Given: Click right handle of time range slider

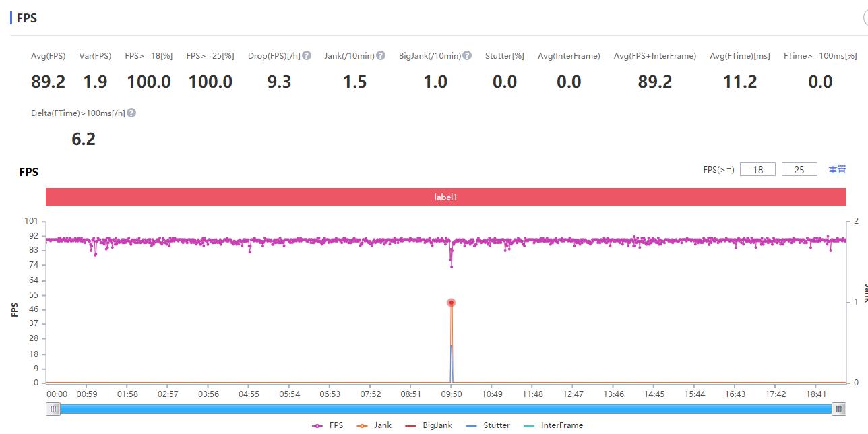Looking at the screenshot, I should click(x=839, y=409).
